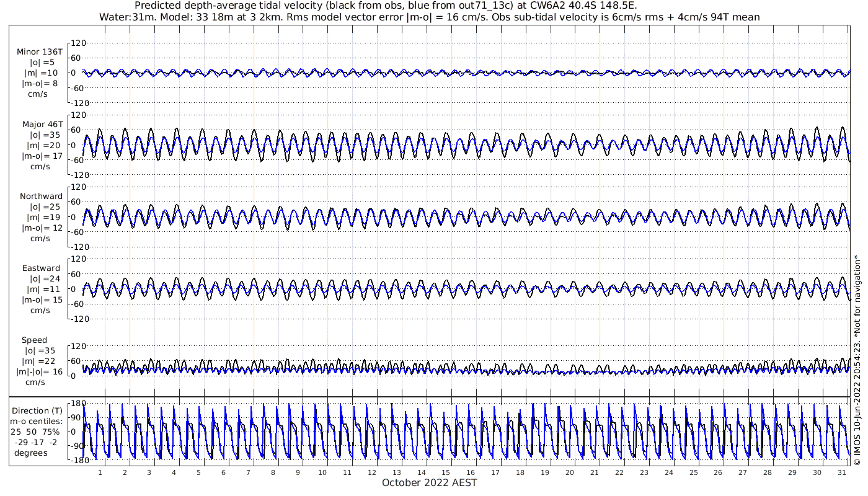
Task: Click '|m-o|= 17' in the Major panel
Action: (41, 156)
